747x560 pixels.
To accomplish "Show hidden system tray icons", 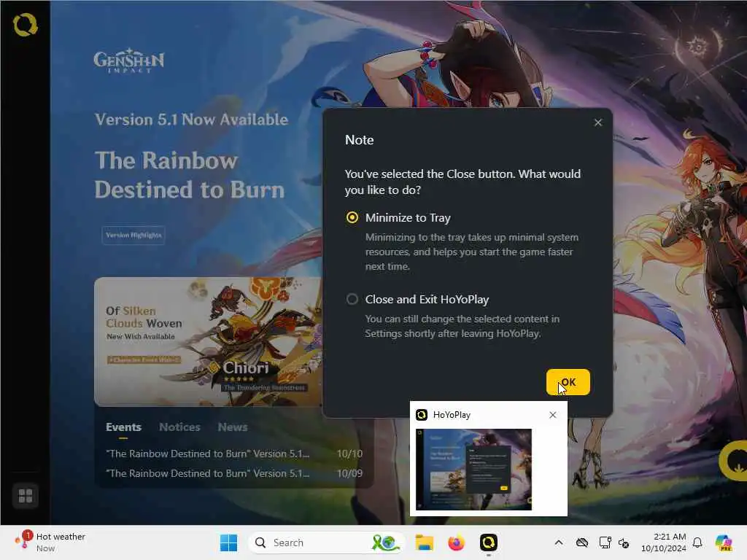I will click(559, 542).
